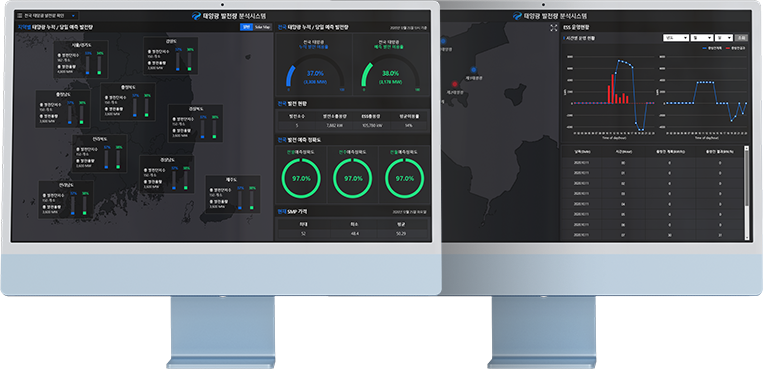763x369 pixels.
Task: Select the top-left blue plant marker on right map
Action: click(443, 41)
